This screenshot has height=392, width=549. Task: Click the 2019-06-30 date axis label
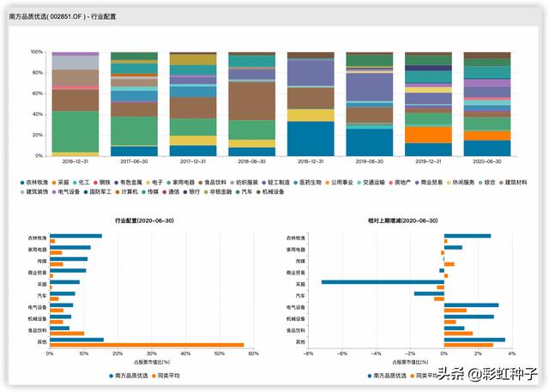pyautogui.click(x=370, y=162)
